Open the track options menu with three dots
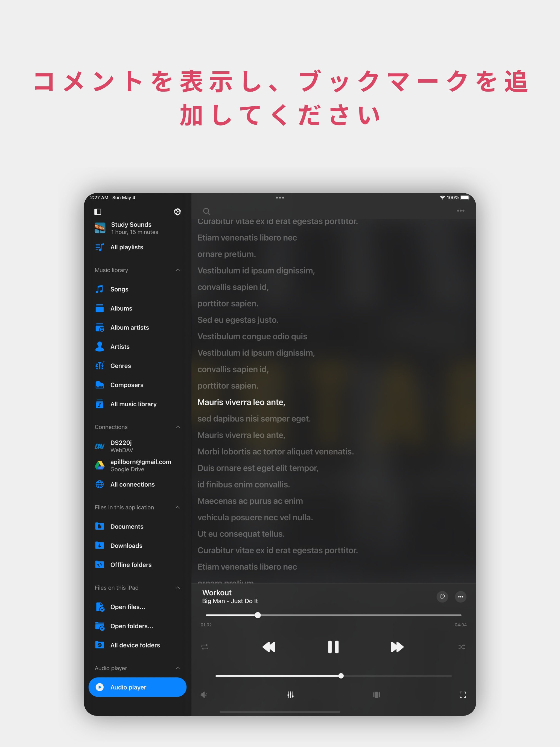The width and height of the screenshot is (560, 747). click(x=460, y=597)
